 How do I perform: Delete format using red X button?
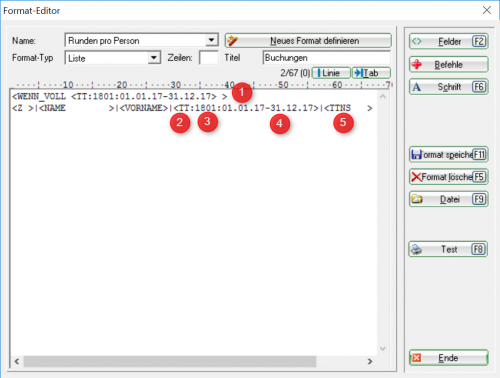point(449,177)
